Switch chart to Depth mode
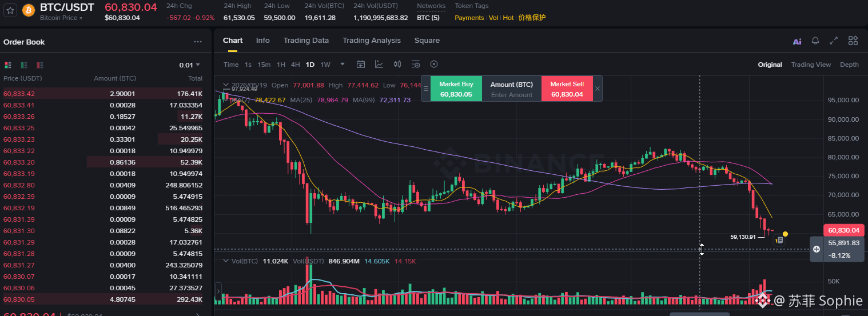This screenshot has height=316, width=868. 849,65
